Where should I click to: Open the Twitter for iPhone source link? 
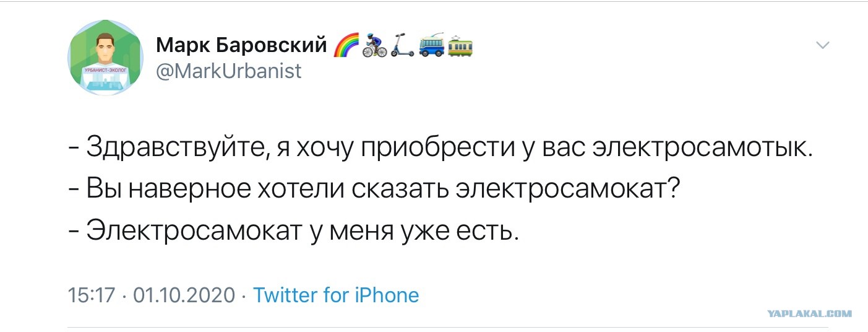point(336,295)
